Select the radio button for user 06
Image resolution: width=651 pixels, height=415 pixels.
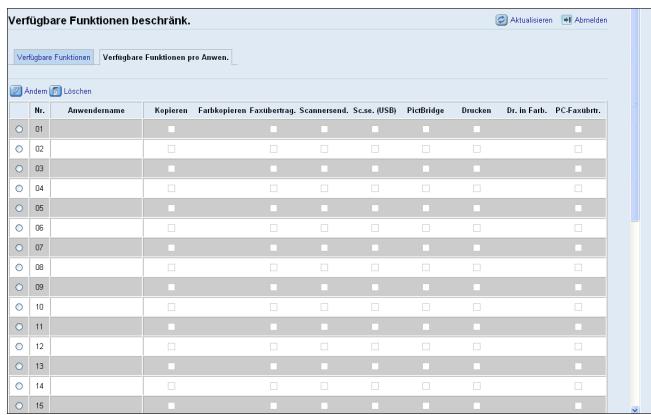19,228
